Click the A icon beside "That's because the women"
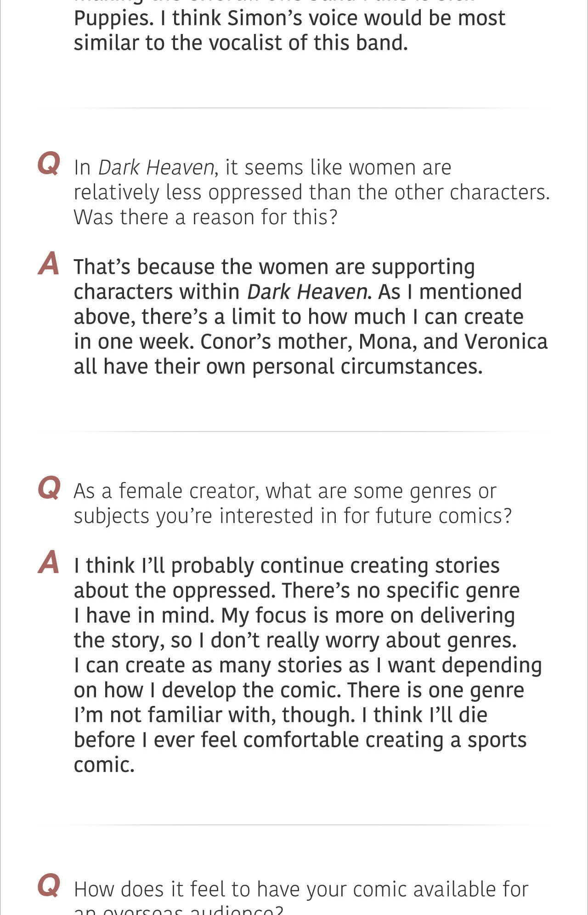The height and width of the screenshot is (915, 588). pyautogui.click(x=49, y=263)
